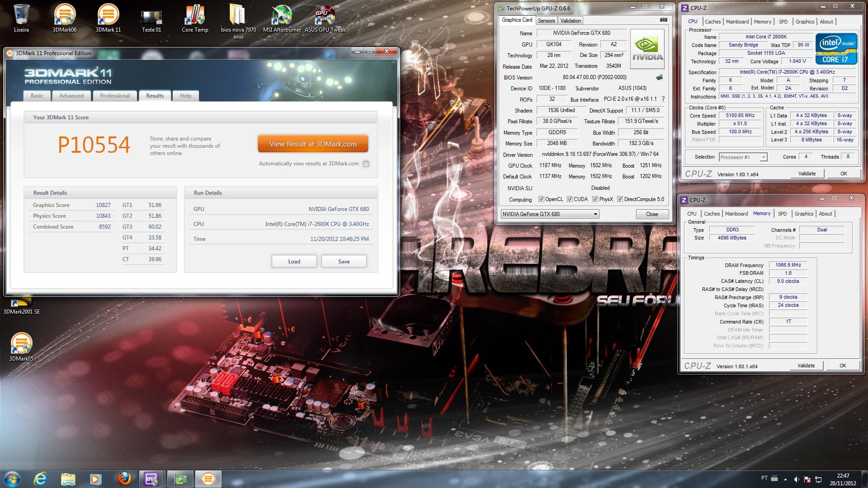Launch MSI Afterburner shortcut
Screen dimensions: 868x488
(x=282, y=18)
